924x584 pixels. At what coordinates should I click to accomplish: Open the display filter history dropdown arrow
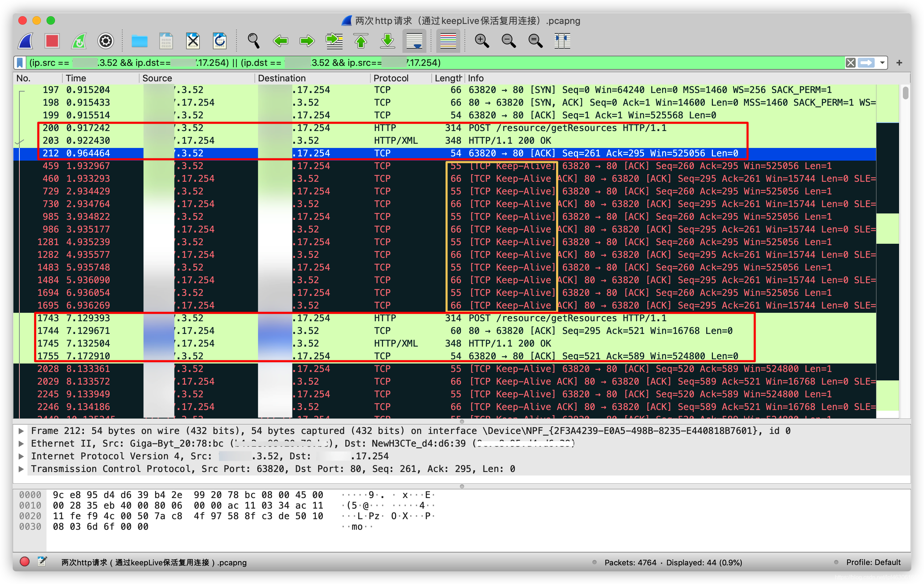882,62
